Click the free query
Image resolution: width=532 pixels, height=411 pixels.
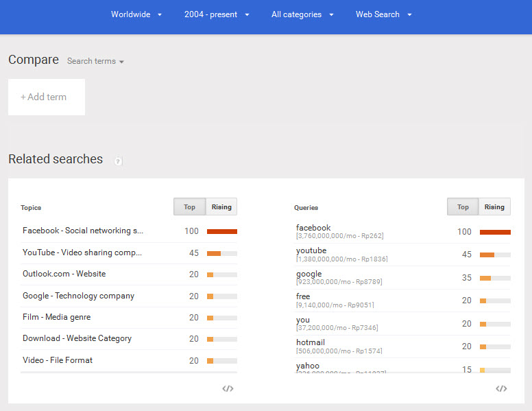(x=303, y=296)
